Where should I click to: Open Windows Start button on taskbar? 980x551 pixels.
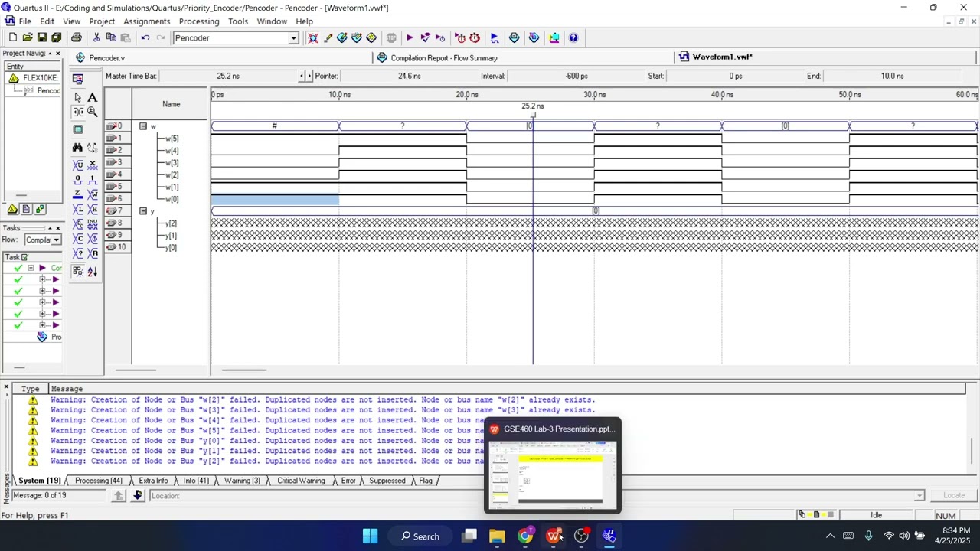(370, 536)
